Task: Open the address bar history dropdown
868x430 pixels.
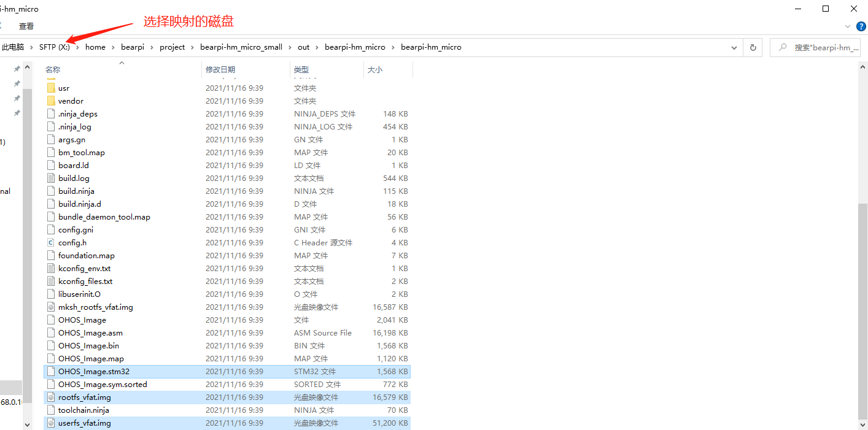Action: click(734, 47)
